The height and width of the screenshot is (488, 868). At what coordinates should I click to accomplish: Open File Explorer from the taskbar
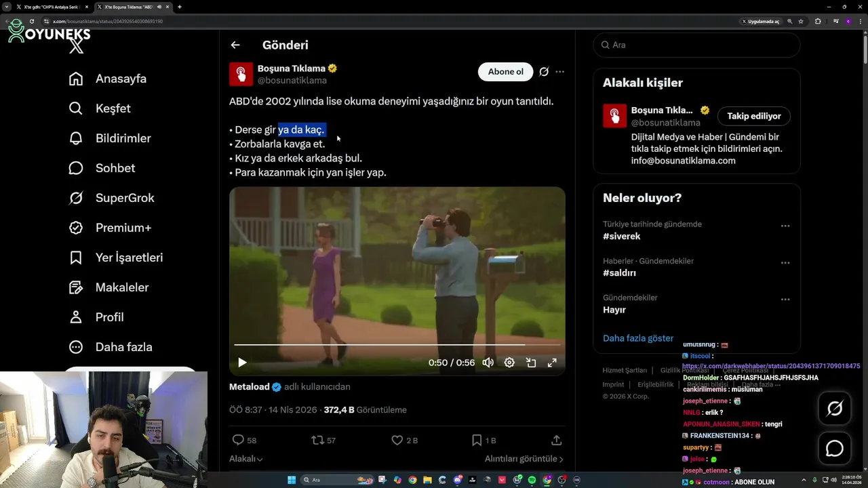coord(427,480)
